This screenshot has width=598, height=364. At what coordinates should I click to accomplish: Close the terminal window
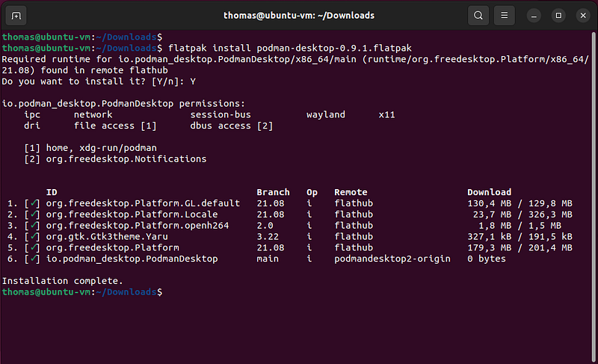tap(583, 16)
